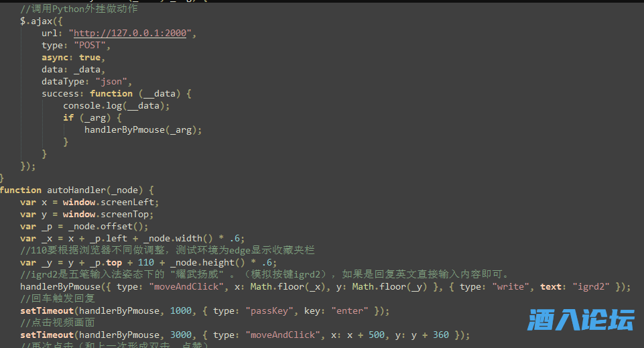
Task: Select the number 3000 in setTimeout
Action: click(x=181, y=335)
